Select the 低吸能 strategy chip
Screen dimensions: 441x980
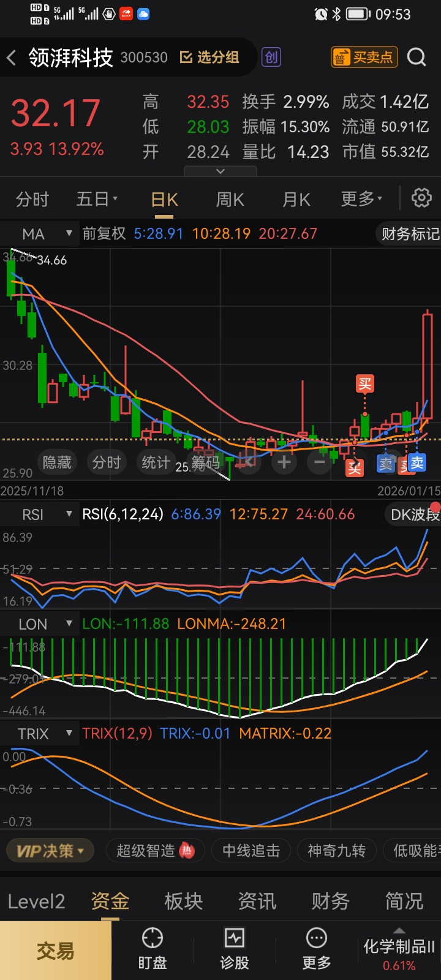412,851
